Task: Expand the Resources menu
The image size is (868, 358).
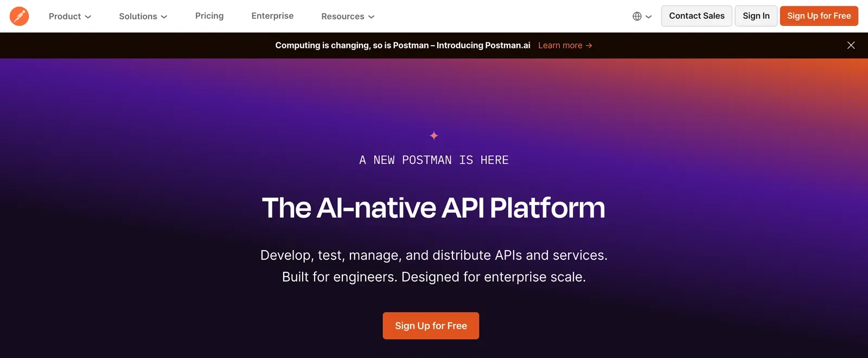Action: coord(348,16)
